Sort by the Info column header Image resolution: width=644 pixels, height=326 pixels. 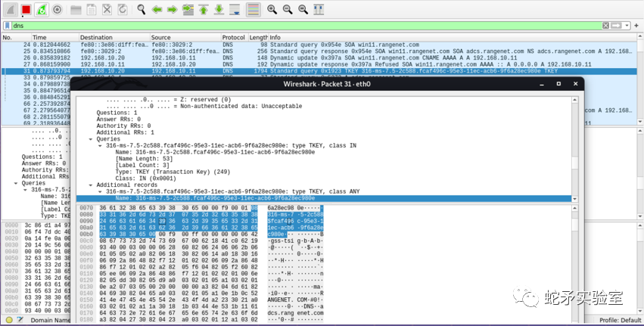click(452, 37)
